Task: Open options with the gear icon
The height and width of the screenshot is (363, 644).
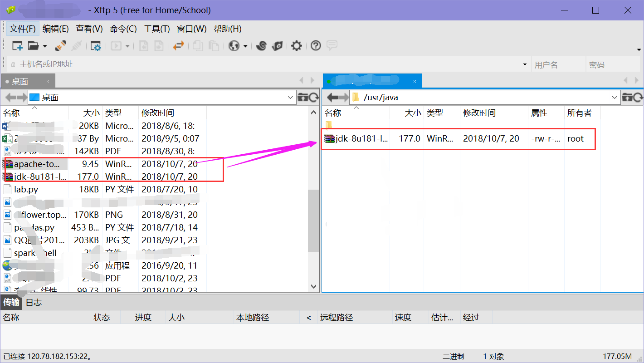Action: point(297,46)
